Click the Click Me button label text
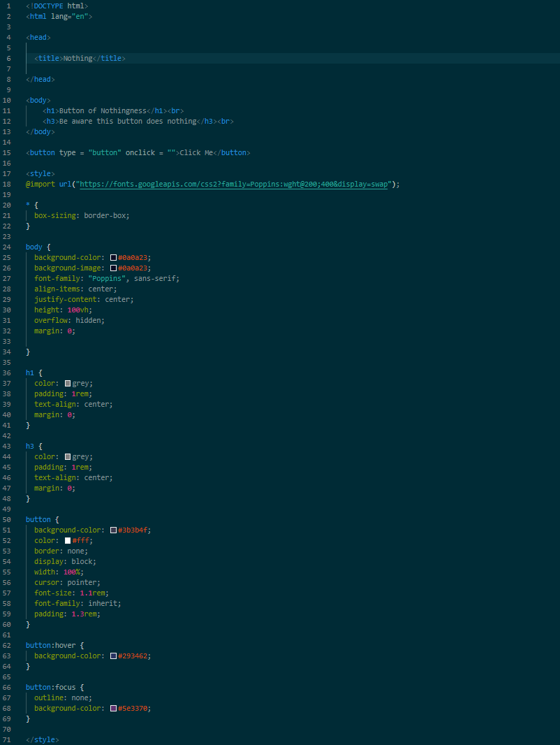 coord(196,152)
